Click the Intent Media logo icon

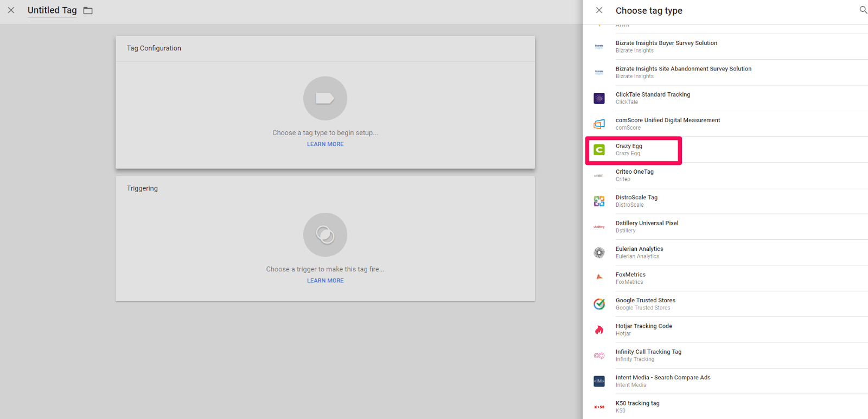[x=599, y=381]
